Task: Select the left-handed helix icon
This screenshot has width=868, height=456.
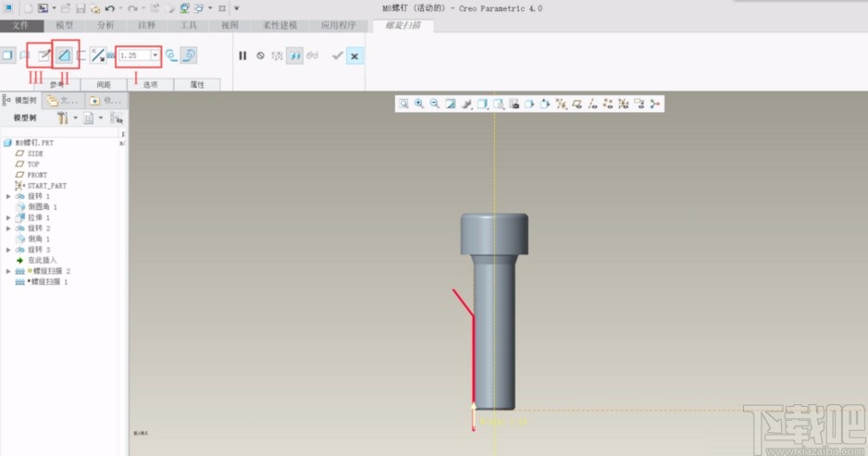Action: [171, 55]
